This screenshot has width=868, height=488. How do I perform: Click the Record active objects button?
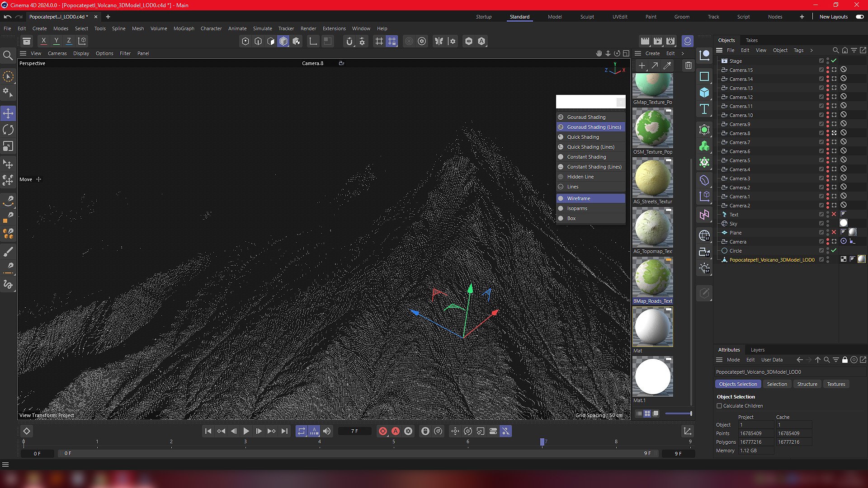[383, 432]
